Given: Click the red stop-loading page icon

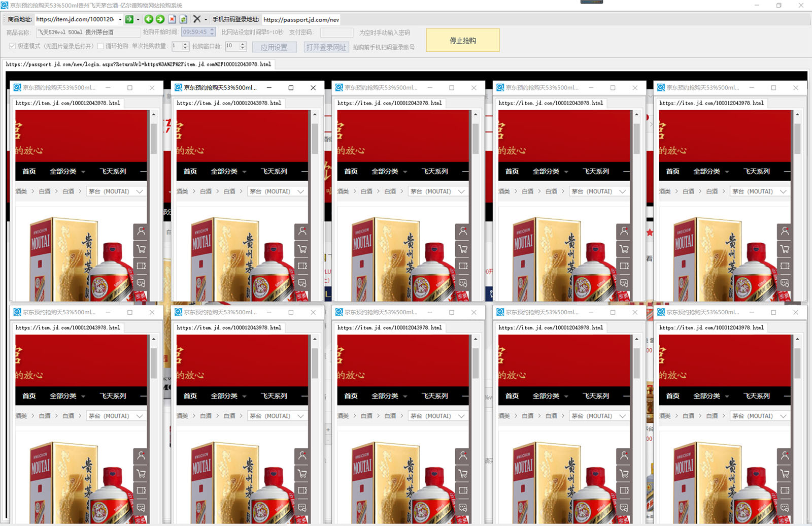Looking at the screenshot, I should click(x=172, y=19).
